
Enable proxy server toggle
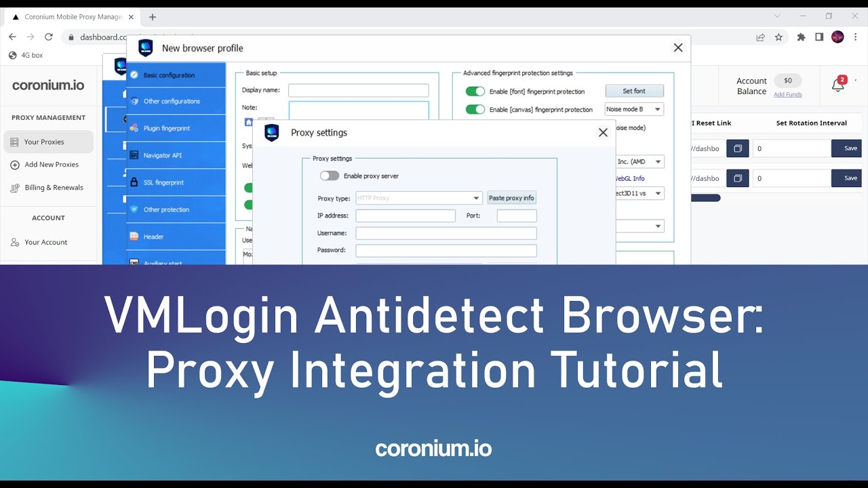click(x=330, y=176)
